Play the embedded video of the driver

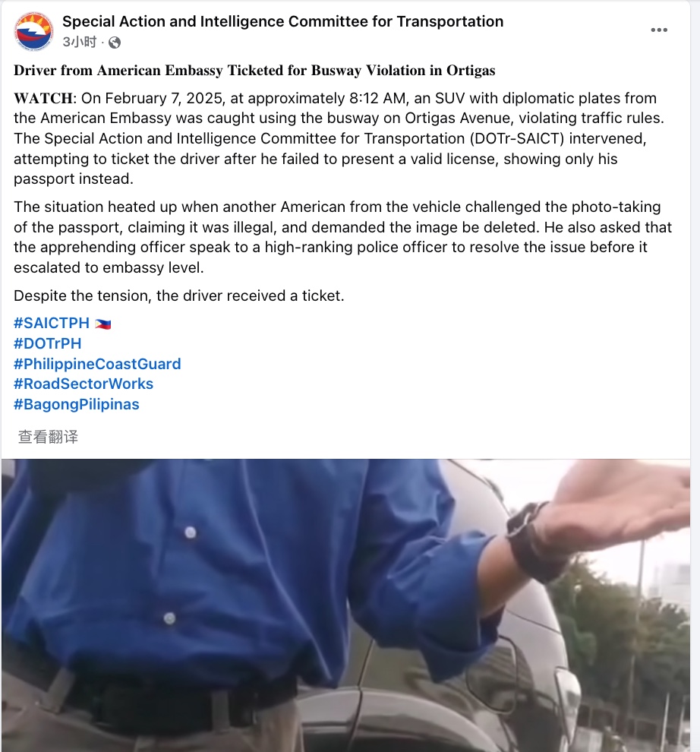click(345, 605)
